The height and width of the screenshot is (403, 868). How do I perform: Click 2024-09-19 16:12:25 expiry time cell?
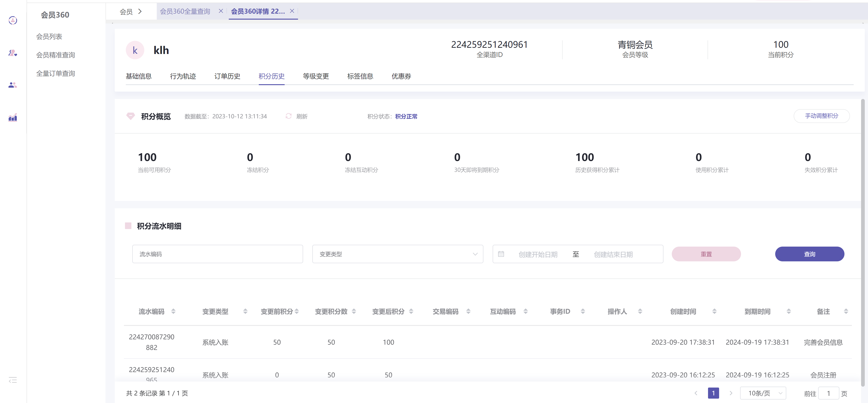(757, 375)
